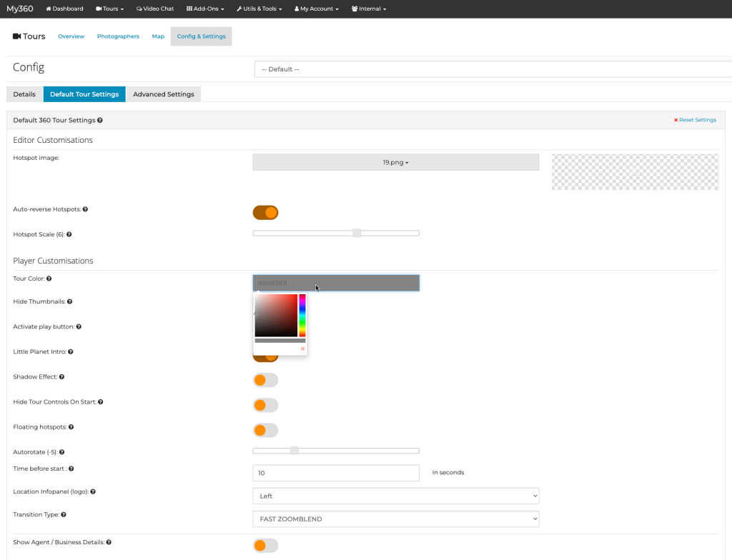Open the Internal menu
The height and width of the screenshot is (560, 732).
(369, 9)
